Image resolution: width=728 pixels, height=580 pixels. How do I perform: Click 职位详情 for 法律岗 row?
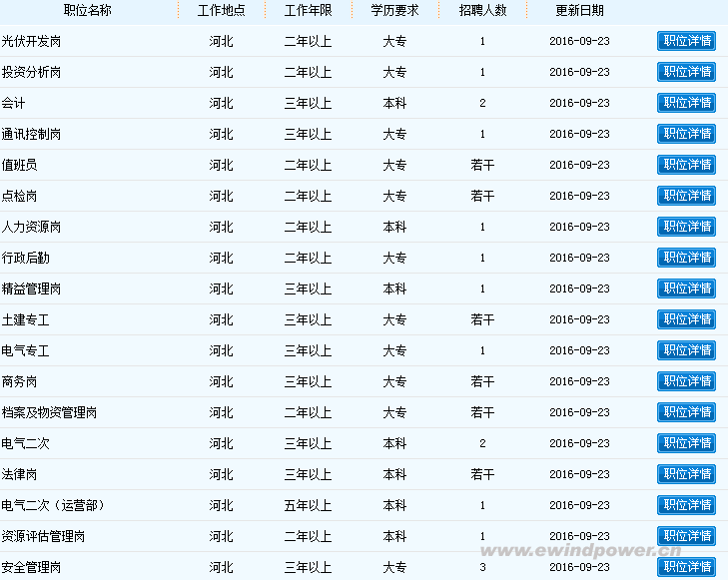[686, 474]
